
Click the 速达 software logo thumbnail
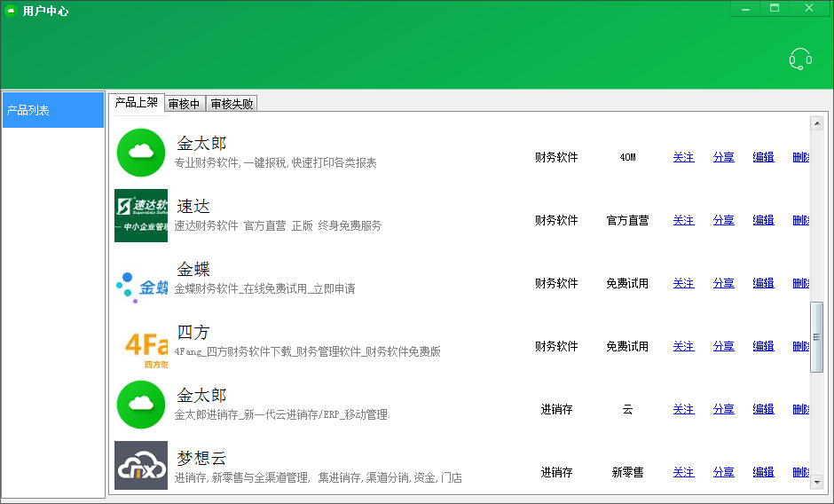(141, 216)
